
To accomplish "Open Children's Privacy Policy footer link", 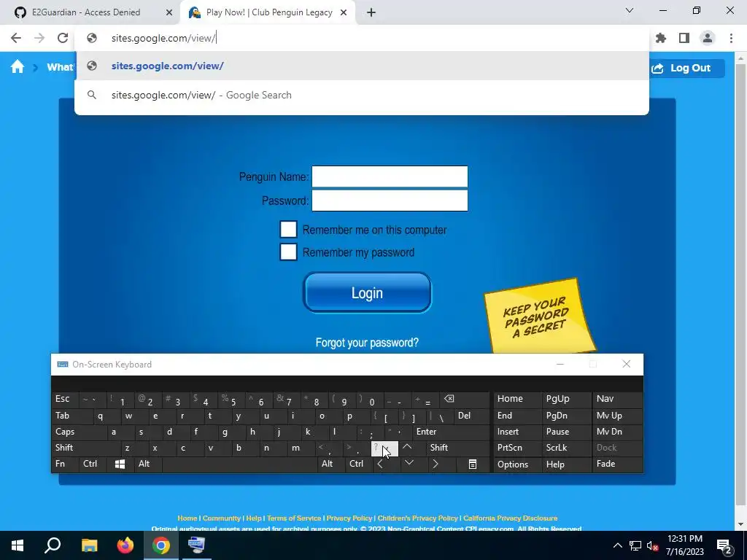I will pos(417,518).
